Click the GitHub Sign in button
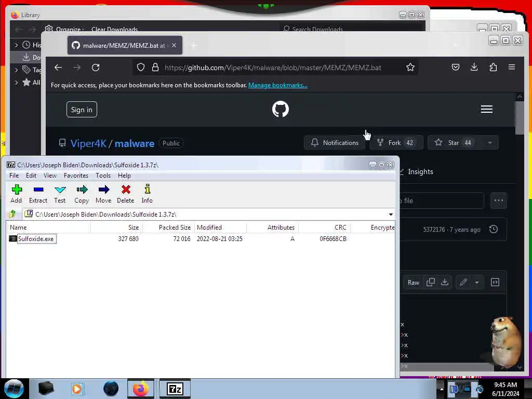 (x=82, y=110)
